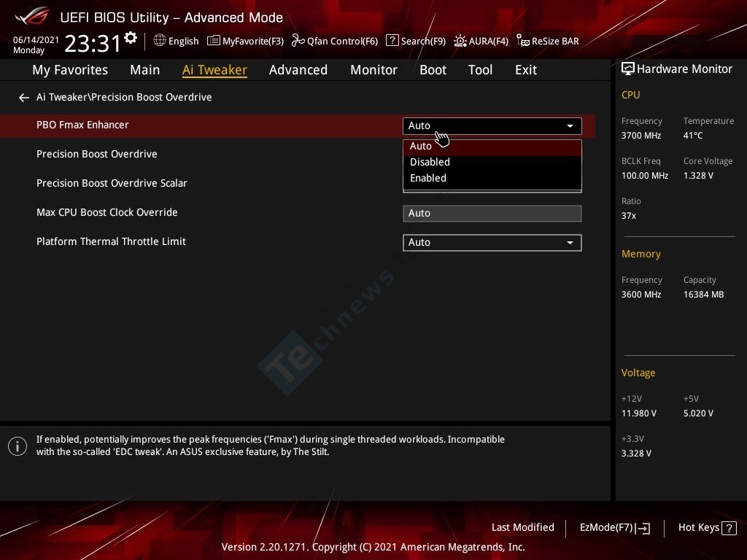Viewport: 747px width, 560px height.
Task: Click the 06/14/2021 date
Action: tap(36, 40)
